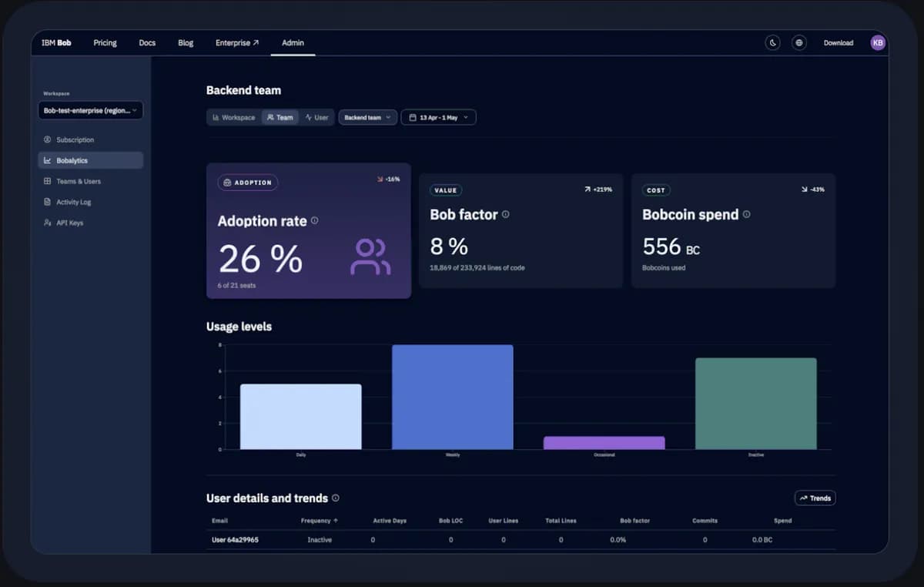Click the IBM Bob logo

tap(56, 43)
